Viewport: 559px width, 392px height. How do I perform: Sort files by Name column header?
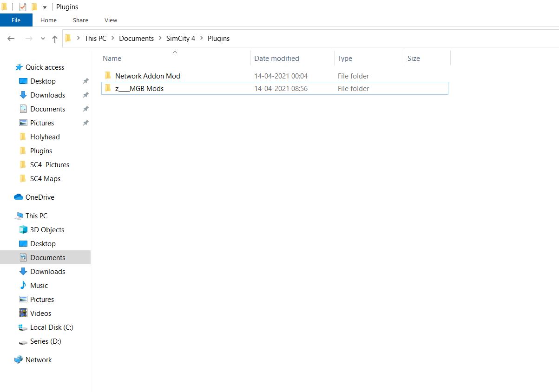point(176,59)
